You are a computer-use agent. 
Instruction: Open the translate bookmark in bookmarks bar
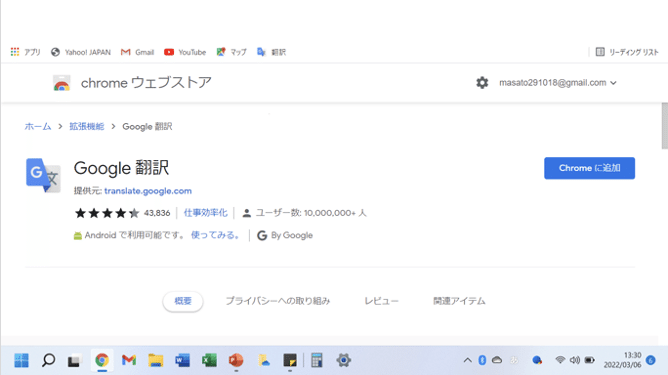point(271,52)
